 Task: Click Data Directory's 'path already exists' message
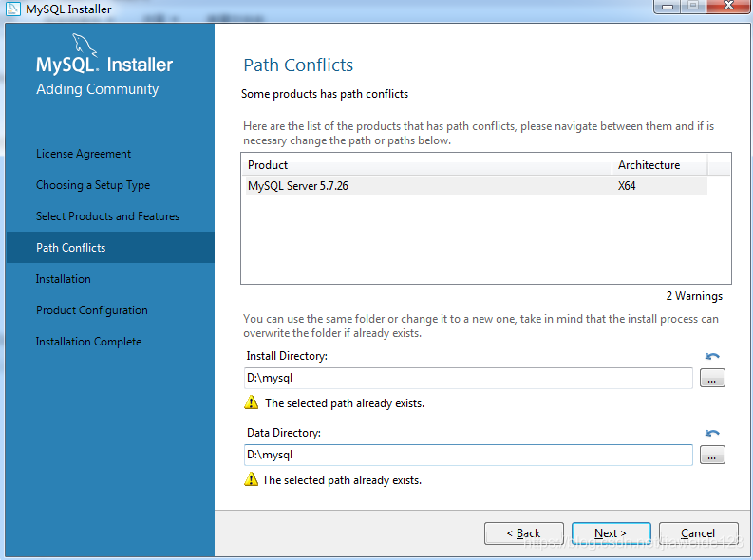coord(342,480)
